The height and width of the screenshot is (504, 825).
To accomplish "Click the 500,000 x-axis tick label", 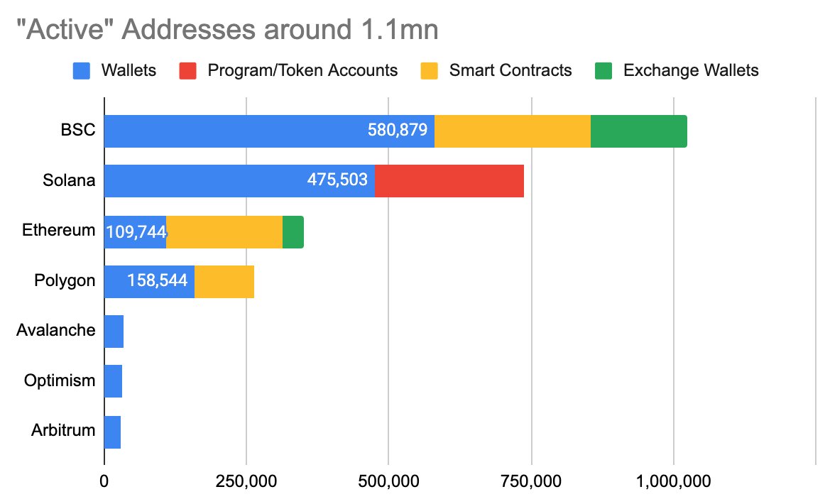I will tap(389, 481).
